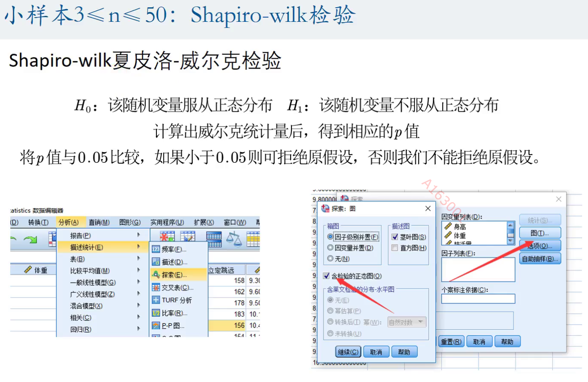The height and width of the screenshot is (382, 588).
Task: Click the ruler icon beside 身高 variable
Action: [448, 227]
